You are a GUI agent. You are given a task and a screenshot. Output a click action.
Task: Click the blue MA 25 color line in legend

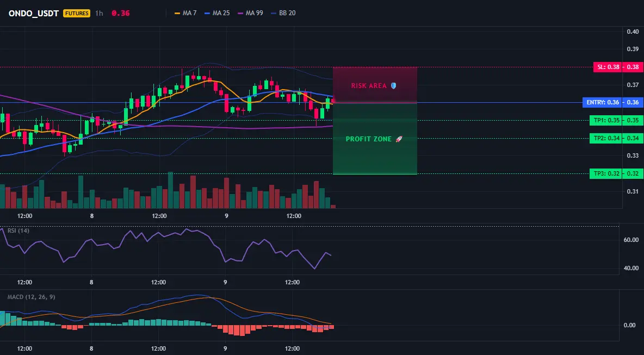coord(207,13)
